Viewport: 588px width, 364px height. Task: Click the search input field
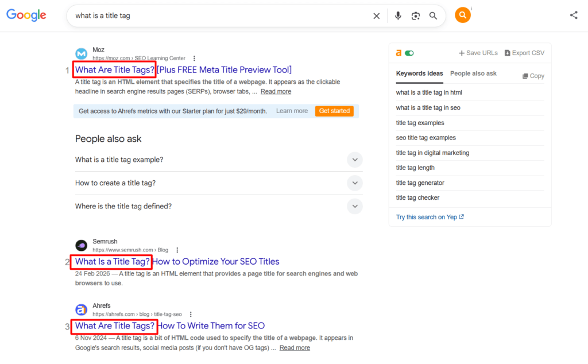coord(221,16)
